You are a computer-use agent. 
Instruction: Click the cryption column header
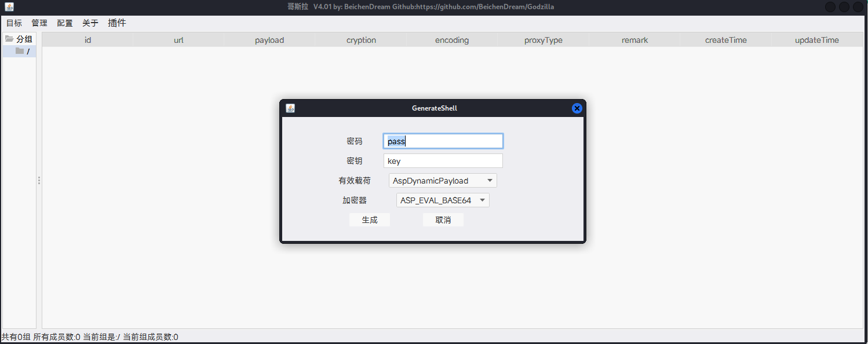(x=361, y=40)
